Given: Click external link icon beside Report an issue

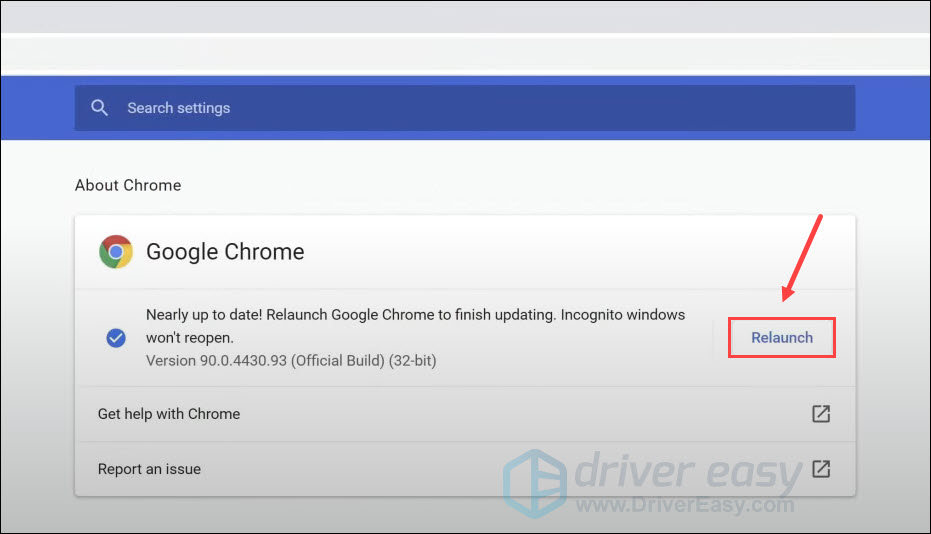Looking at the screenshot, I should point(821,469).
